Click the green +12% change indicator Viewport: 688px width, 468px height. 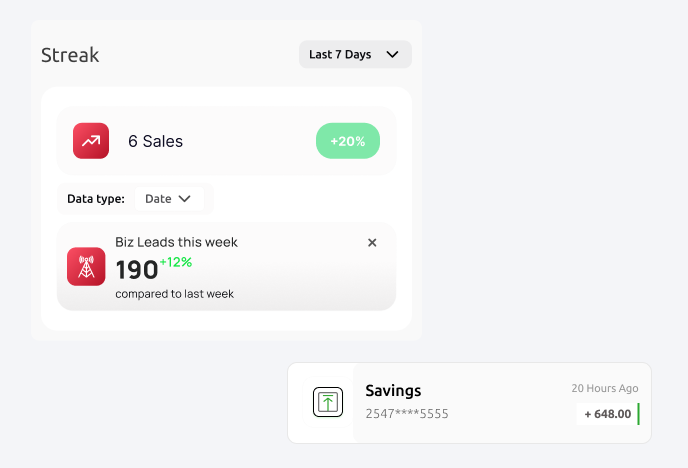coord(176,262)
